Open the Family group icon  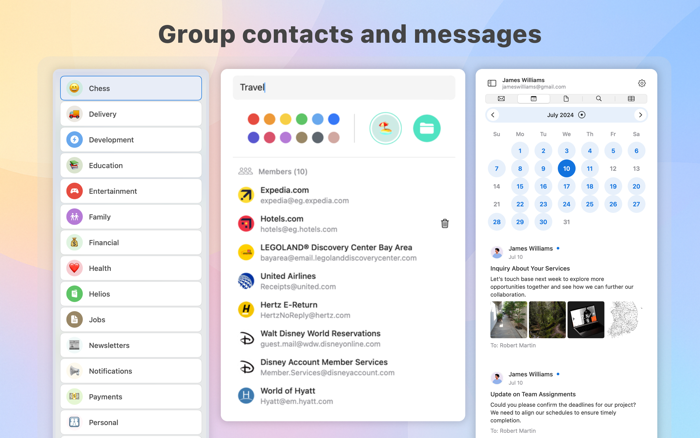[x=75, y=217]
